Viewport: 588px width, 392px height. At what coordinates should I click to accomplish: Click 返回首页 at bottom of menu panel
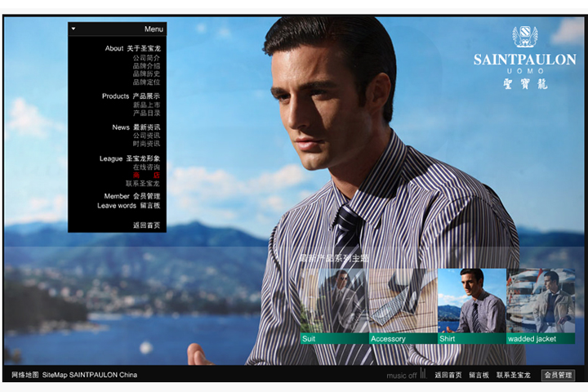tap(146, 225)
